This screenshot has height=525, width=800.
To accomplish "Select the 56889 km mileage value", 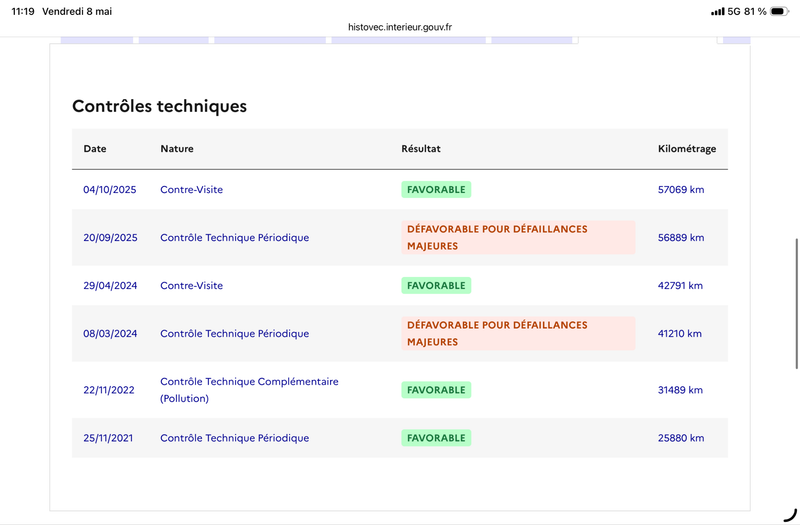I will (681, 237).
